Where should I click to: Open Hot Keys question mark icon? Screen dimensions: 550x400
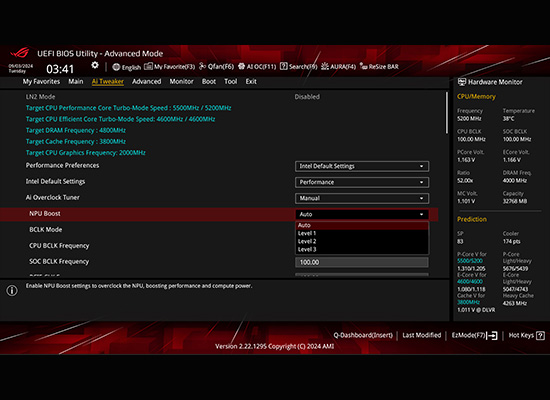pyautogui.click(x=541, y=336)
